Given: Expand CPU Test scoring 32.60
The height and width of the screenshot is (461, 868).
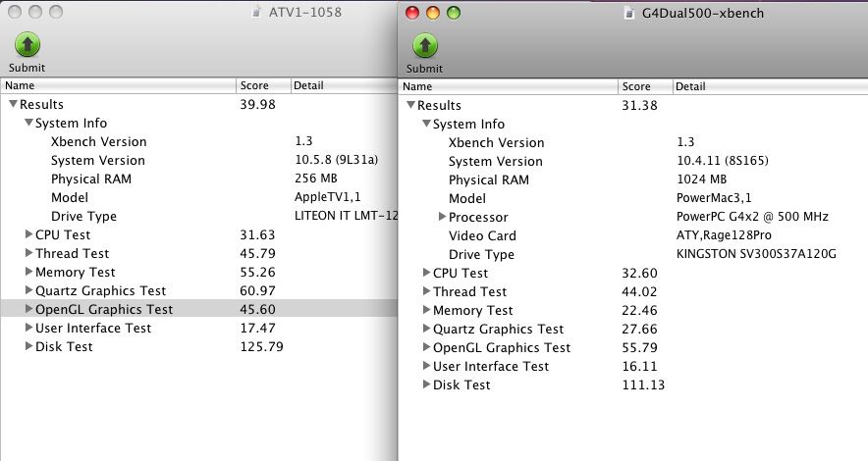Looking at the screenshot, I should click(426, 273).
